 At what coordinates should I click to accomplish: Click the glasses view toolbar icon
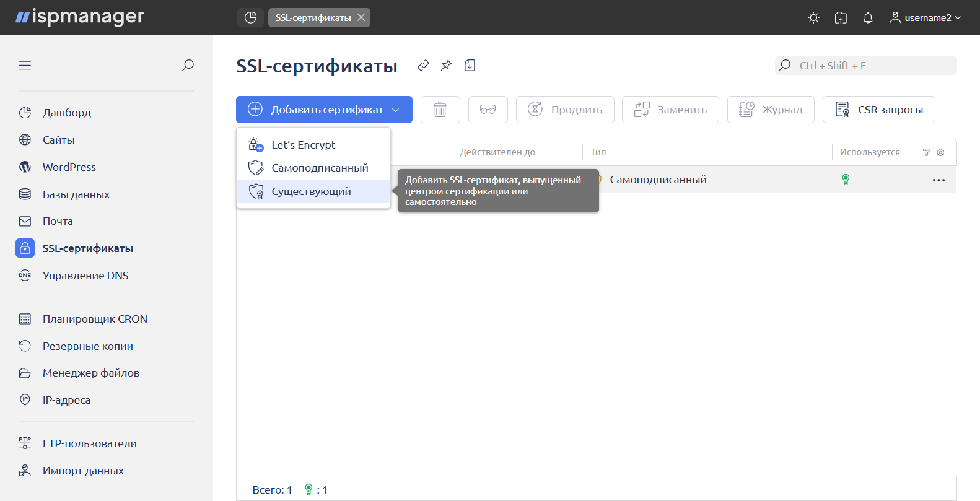tap(488, 110)
